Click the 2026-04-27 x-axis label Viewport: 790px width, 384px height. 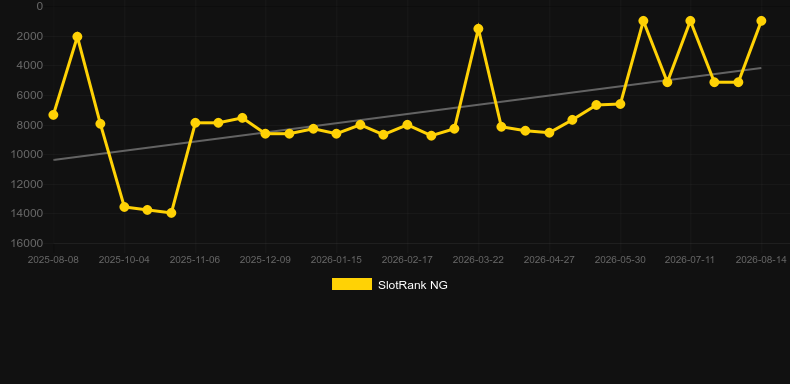[x=549, y=260]
